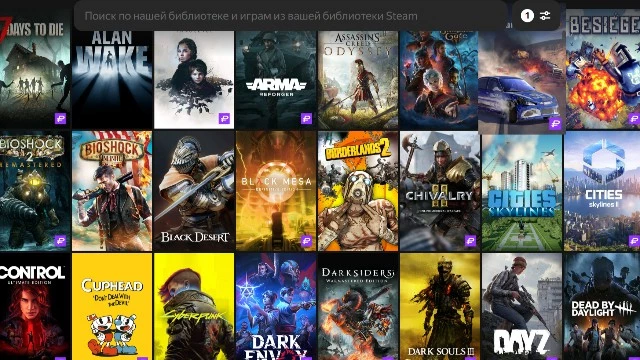Viewport: 640px width, 360px height.
Task: Select the Dark Souls III cover
Action: [x=440, y=307]
